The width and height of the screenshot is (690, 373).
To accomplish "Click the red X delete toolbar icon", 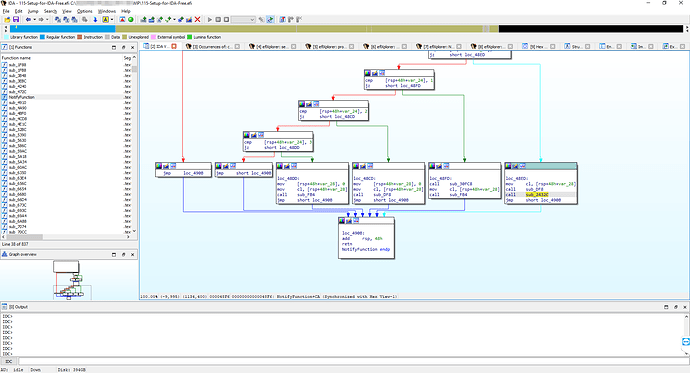I will click(x=198, y=19).
